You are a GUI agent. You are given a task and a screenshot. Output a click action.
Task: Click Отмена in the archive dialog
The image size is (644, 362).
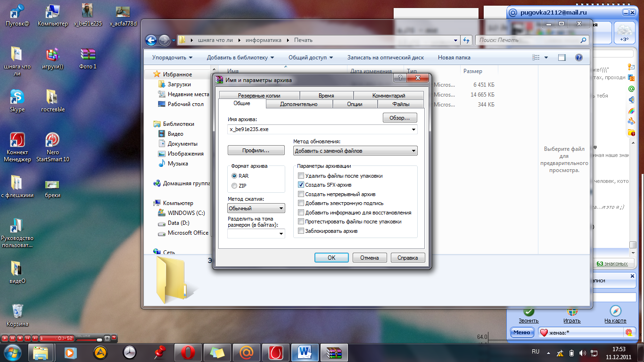click(x=370, y=258)
